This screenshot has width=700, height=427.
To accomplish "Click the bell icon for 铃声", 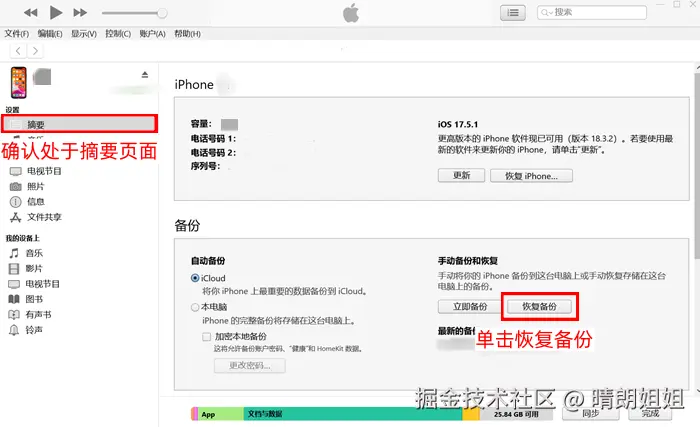I will click(x=14, y=330).
